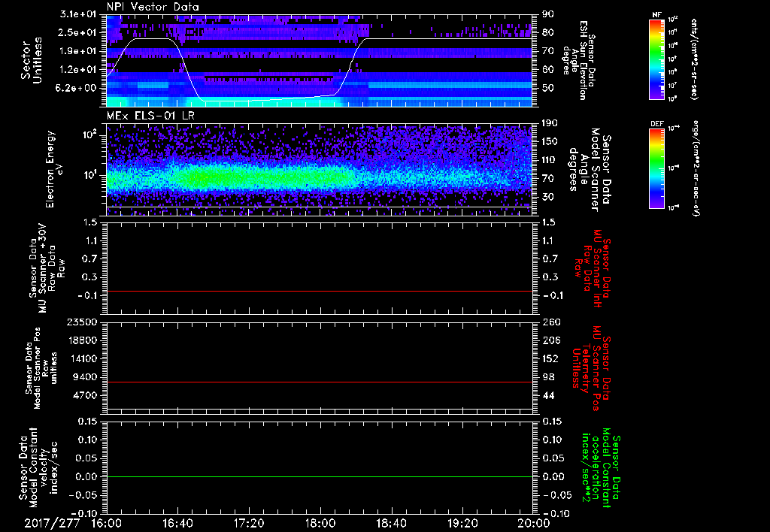This screenshot has width=770, height=532.
Task: Click the 16:00 time axis label
Action: 107,523
